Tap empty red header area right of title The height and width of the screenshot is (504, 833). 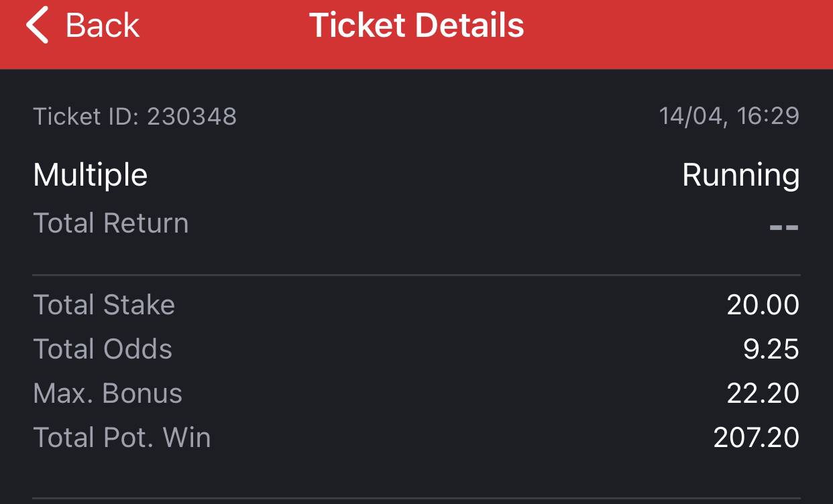coord(677,27)
